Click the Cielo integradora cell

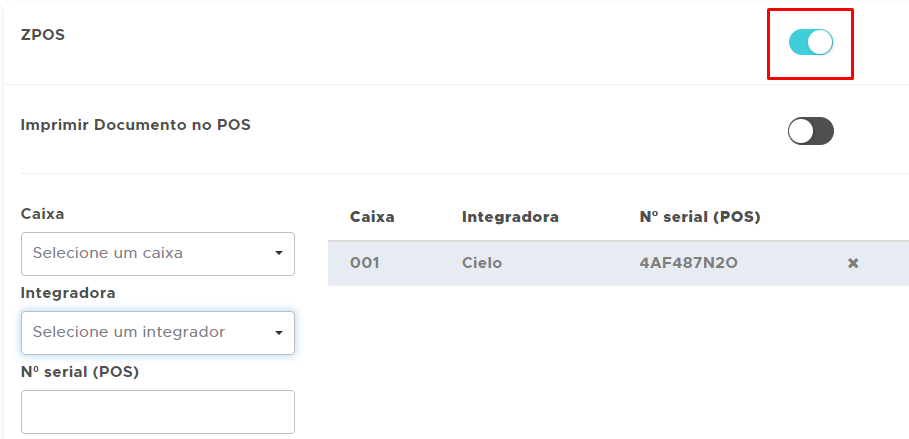point(482,263)
